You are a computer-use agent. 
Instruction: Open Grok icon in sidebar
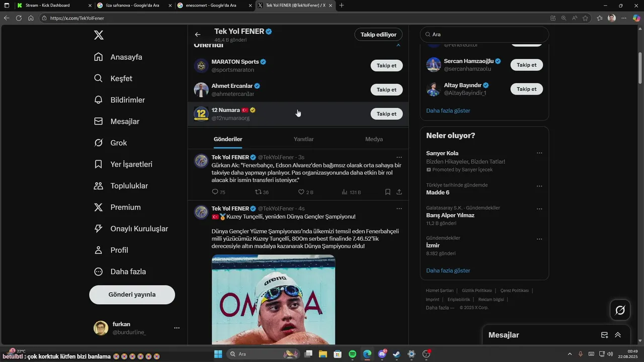pyautogui.click(x=99, y=143)
